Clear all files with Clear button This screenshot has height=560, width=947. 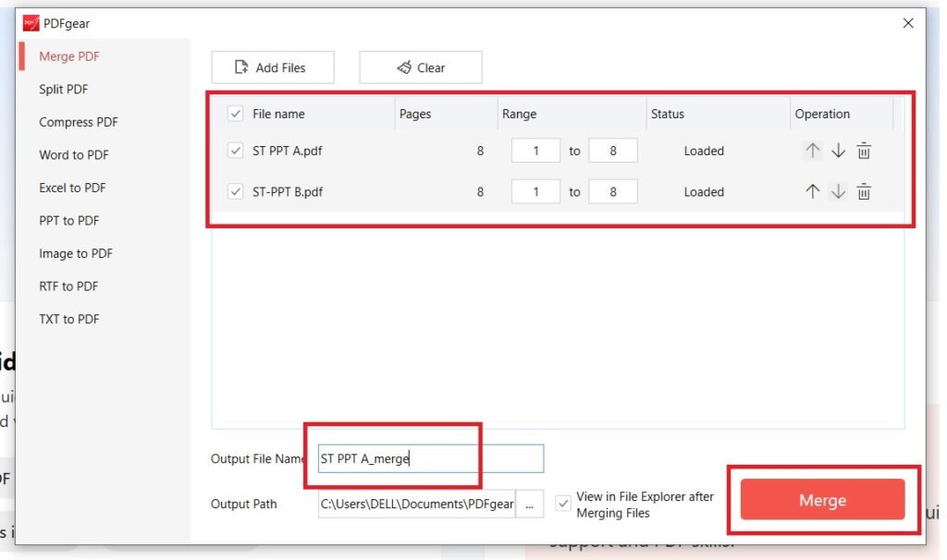(x=421, y=67)
